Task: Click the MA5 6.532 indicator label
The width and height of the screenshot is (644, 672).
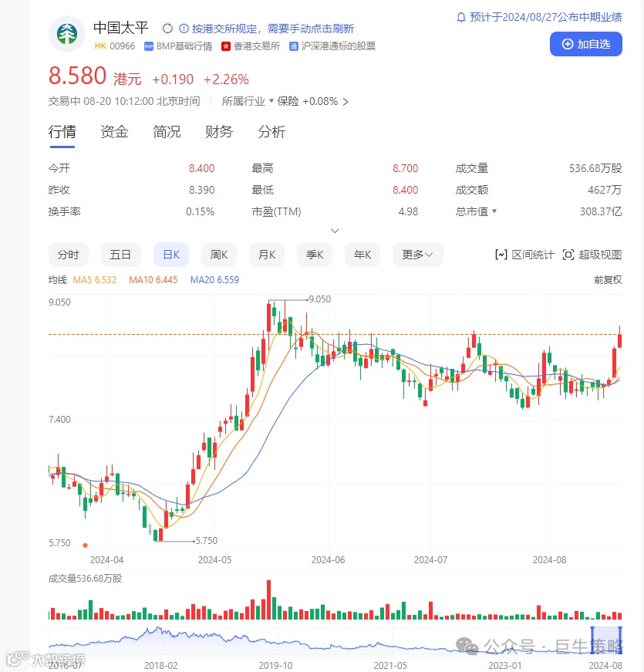Action: pyautogui.click(x=95, y=280)
